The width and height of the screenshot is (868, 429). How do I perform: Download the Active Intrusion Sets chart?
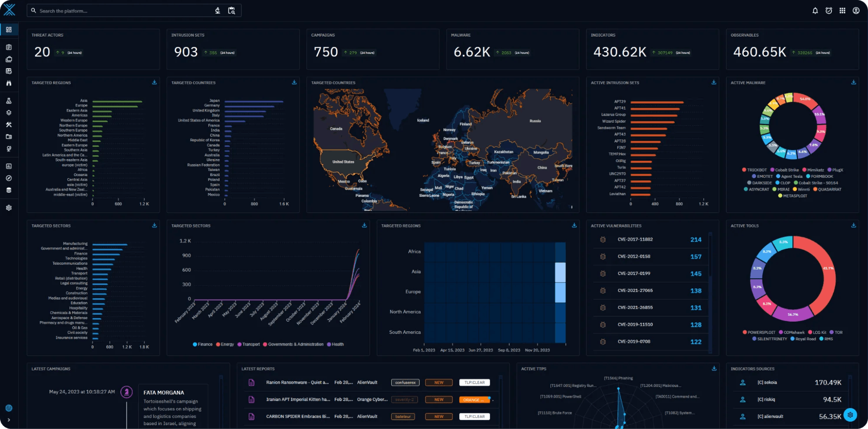(713, 82)
